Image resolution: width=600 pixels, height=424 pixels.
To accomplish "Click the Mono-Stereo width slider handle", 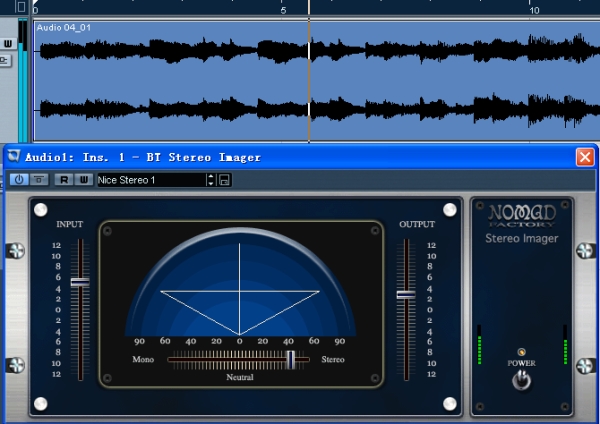I will [x=291, y=359].
